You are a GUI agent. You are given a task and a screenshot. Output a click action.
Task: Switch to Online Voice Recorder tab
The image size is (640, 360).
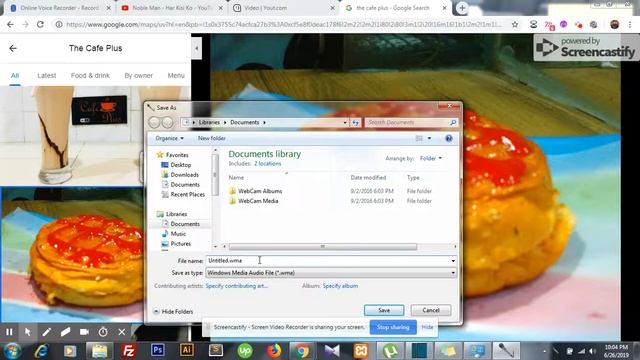pyautogui.click(x=59, y=8)
